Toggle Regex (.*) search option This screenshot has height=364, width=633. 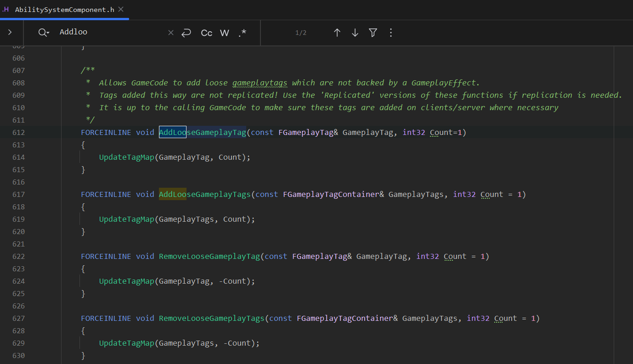[242, 33]
